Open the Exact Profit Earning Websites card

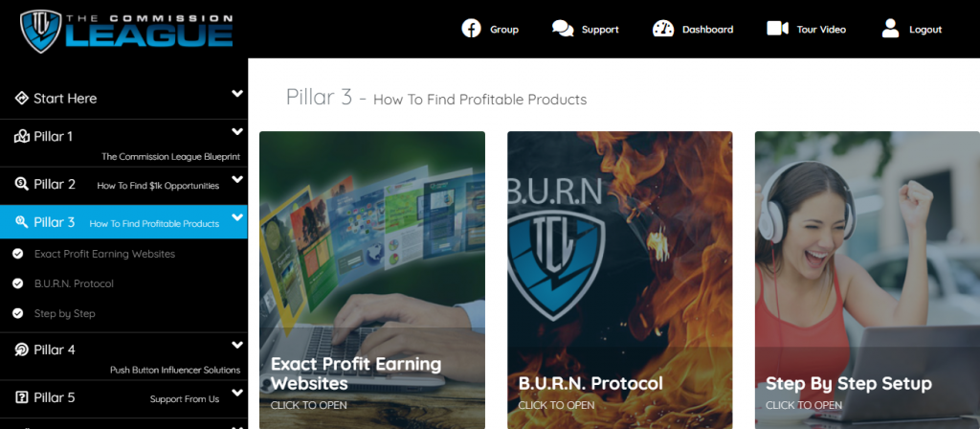tap(372, 281)
